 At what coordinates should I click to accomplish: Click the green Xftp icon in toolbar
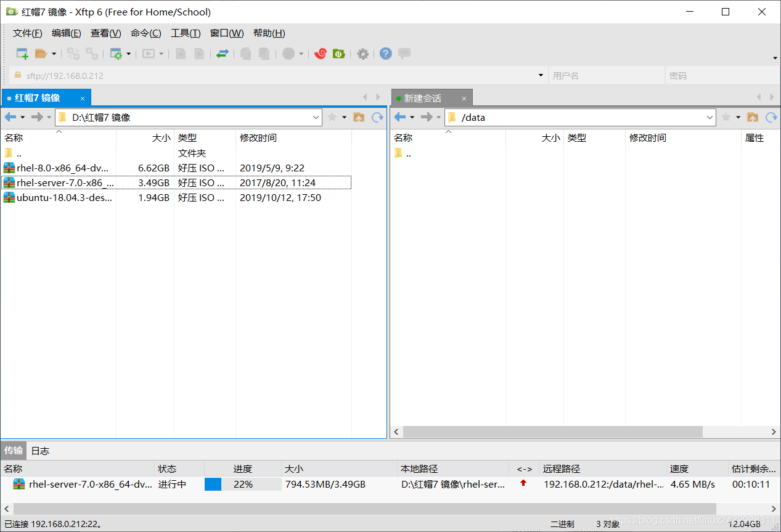338,54
